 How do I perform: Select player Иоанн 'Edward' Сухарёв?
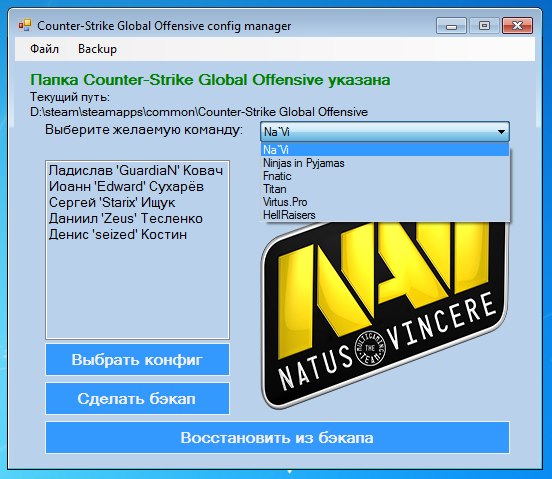137,187
